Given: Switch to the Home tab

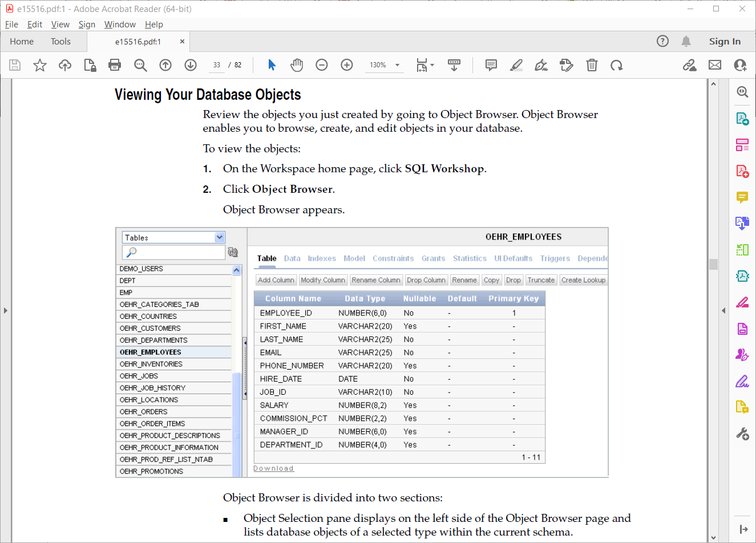Looking at the screenshot, I should pos(22,42).
